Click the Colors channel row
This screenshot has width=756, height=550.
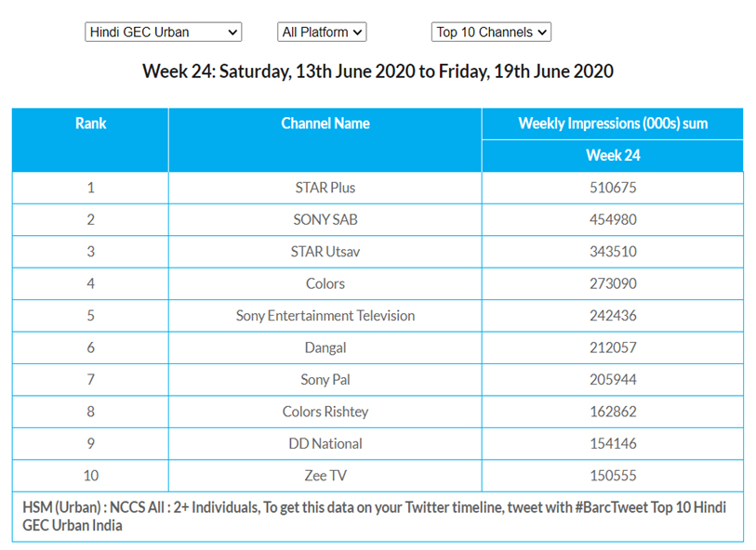click(x=325, y=283)
